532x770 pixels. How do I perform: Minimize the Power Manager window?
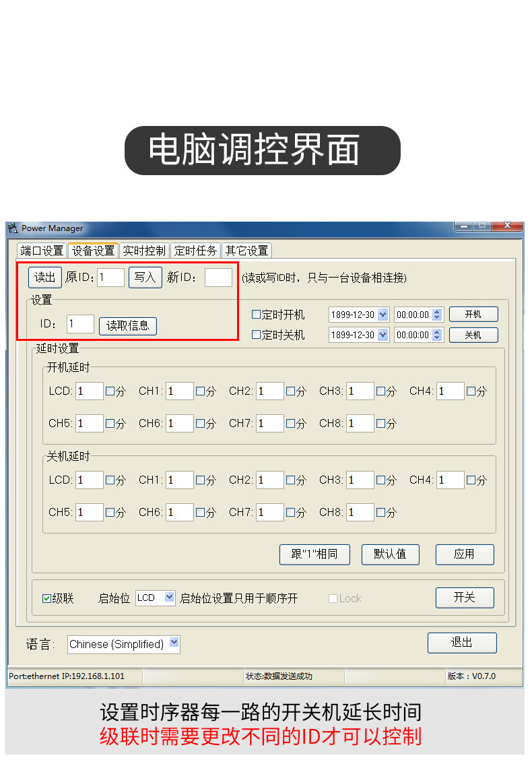pyautogui.click(x=464, y=226)
